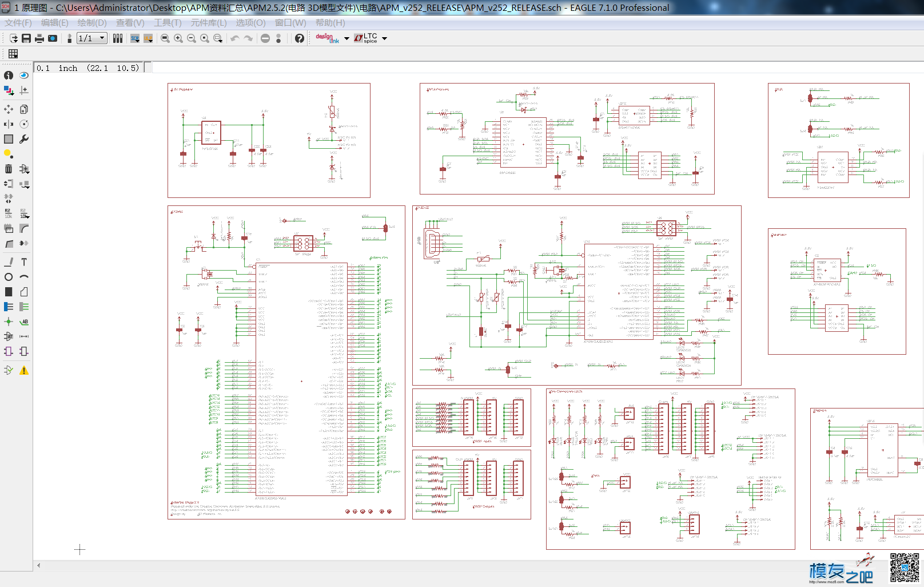Select the Net tool
Screen dimensions: 924x587
[x=24, y=307]
